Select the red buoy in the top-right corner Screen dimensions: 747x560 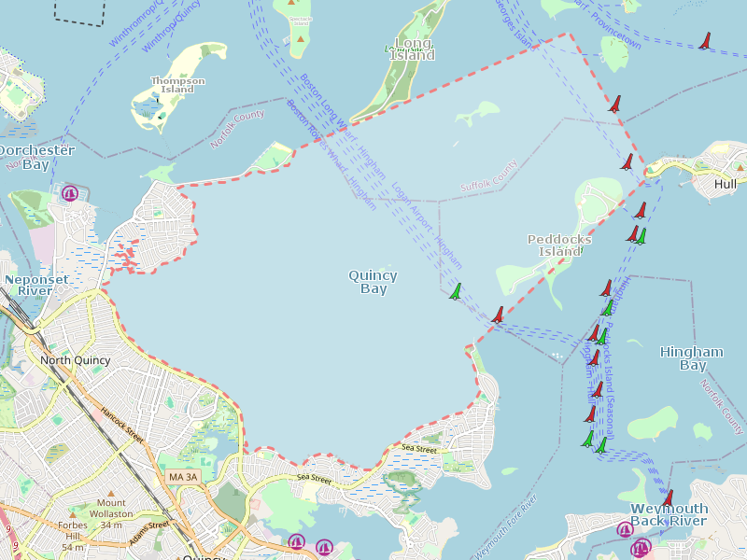pos(705,41)
